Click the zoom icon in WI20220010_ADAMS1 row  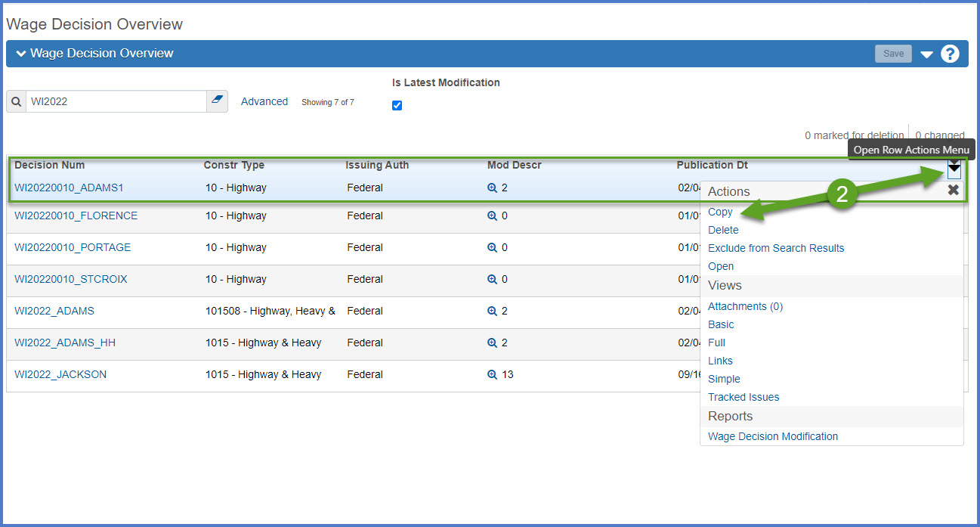click(492, 188)
